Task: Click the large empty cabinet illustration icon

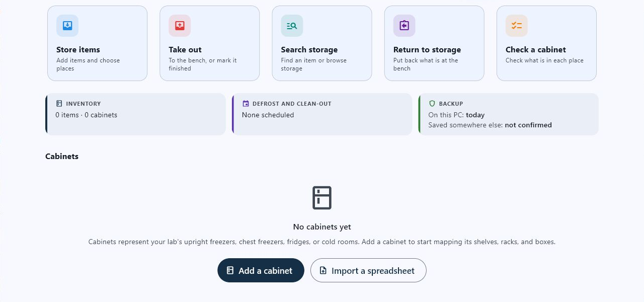Action: point(322,198)
